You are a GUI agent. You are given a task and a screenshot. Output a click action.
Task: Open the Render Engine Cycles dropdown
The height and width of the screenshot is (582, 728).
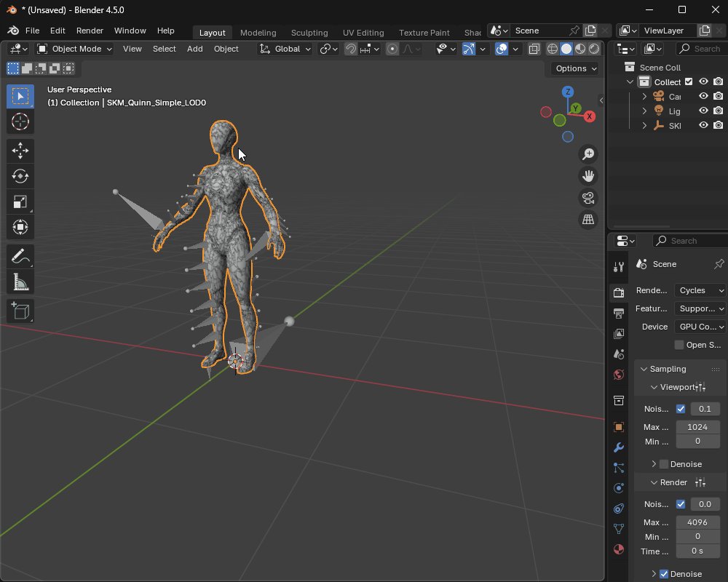[x=700, y=290]
